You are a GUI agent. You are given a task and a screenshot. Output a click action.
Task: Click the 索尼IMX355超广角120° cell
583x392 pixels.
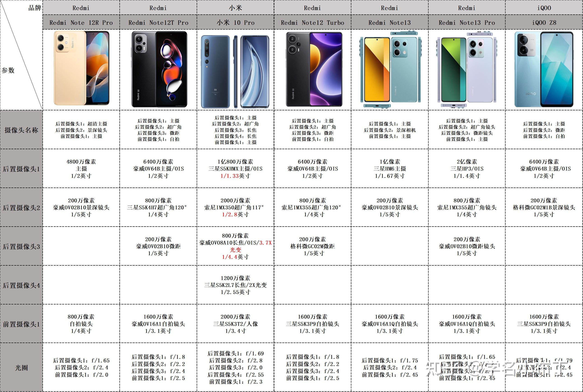(313, 207)
